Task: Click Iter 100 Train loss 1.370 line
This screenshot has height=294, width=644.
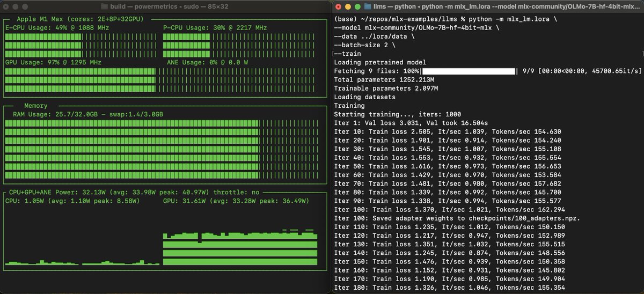Action: 449,210
